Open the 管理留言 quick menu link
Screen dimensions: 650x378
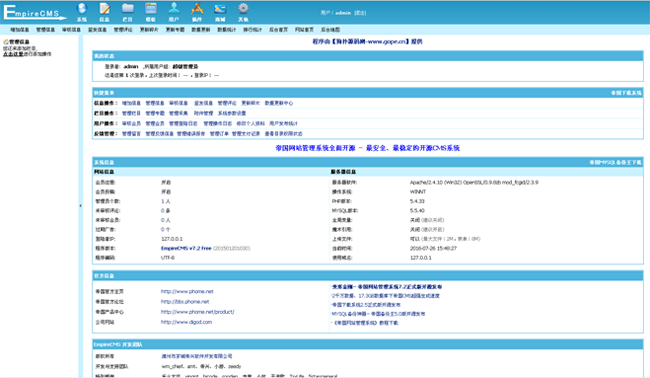(131, 134)
